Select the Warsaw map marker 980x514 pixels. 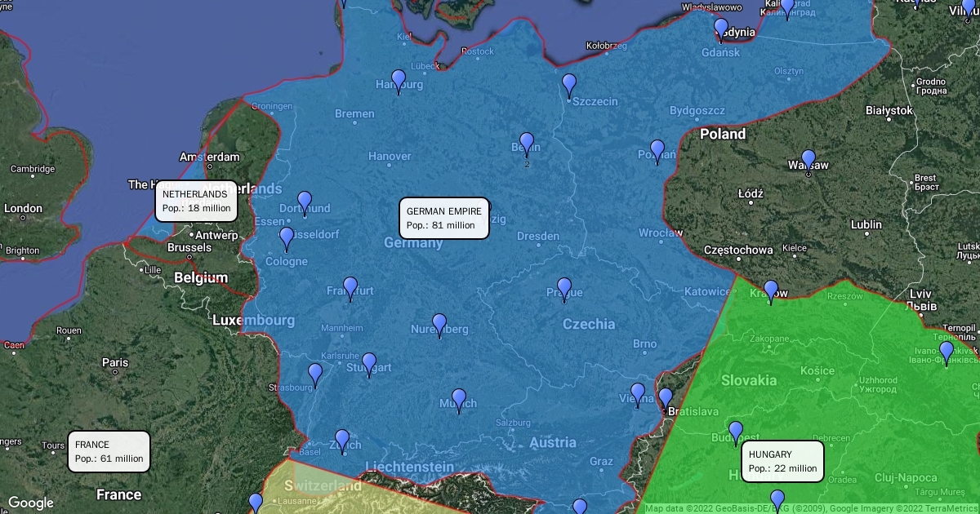(808, 162)
